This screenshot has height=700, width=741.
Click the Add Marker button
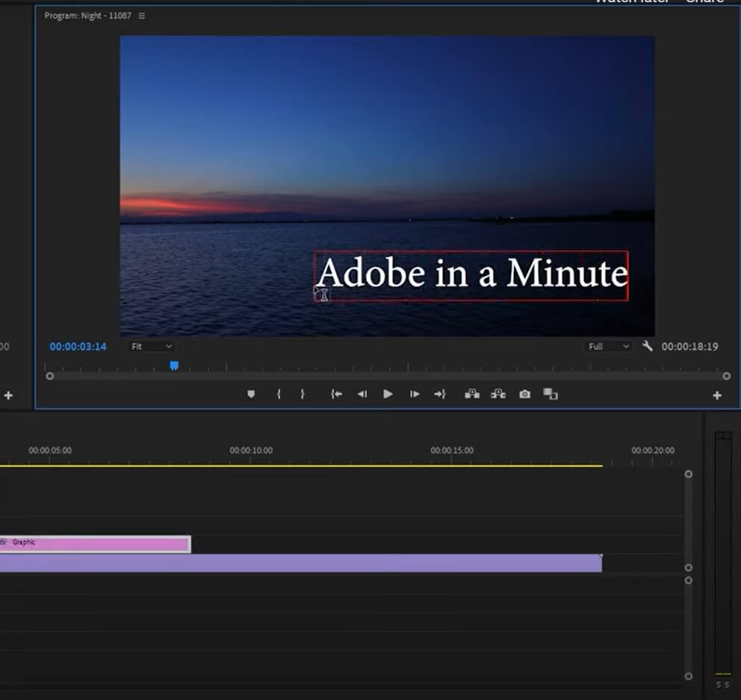point(251,394)
